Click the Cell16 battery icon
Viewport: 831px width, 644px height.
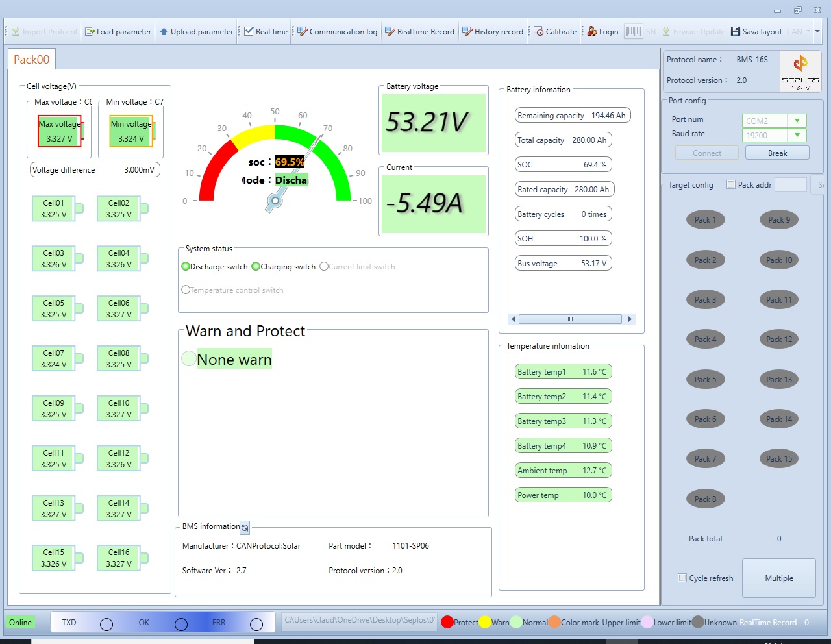click(x=123, y=558)
